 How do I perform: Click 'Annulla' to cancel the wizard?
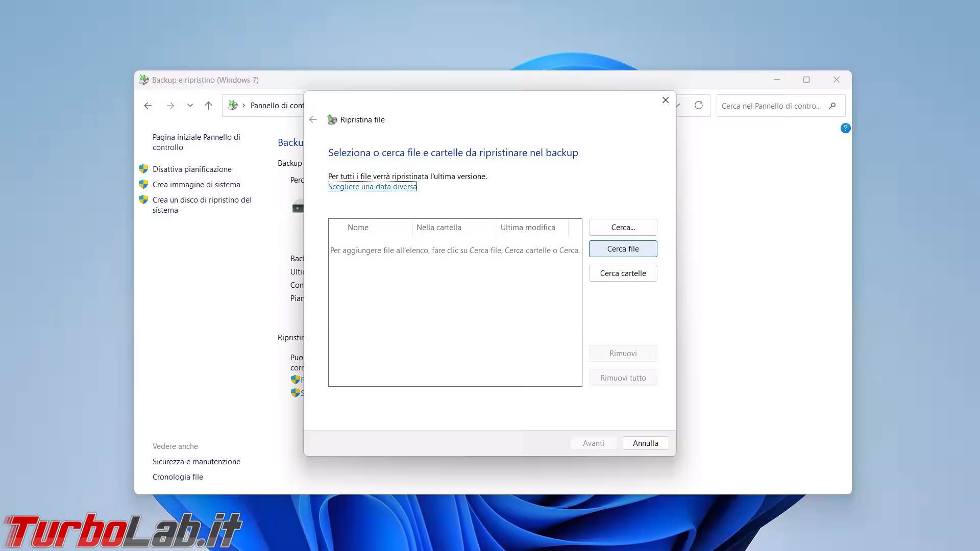645,443
